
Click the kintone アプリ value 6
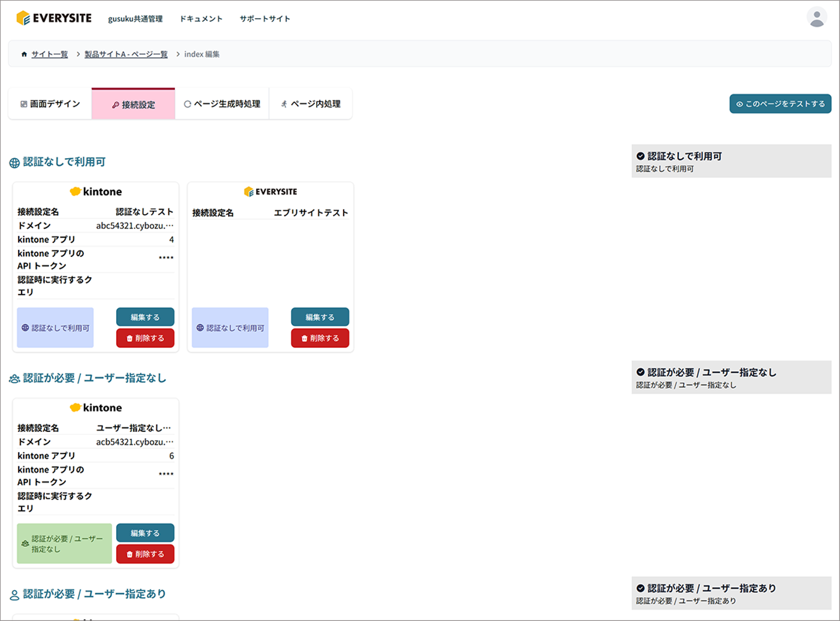click(171, 456)
